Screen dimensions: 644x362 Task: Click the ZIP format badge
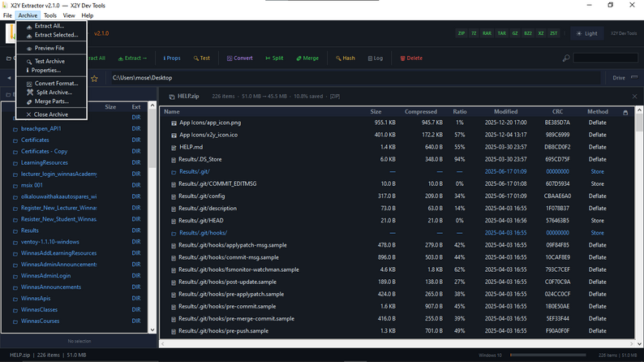pyautogui.click(x=462, y=34)
